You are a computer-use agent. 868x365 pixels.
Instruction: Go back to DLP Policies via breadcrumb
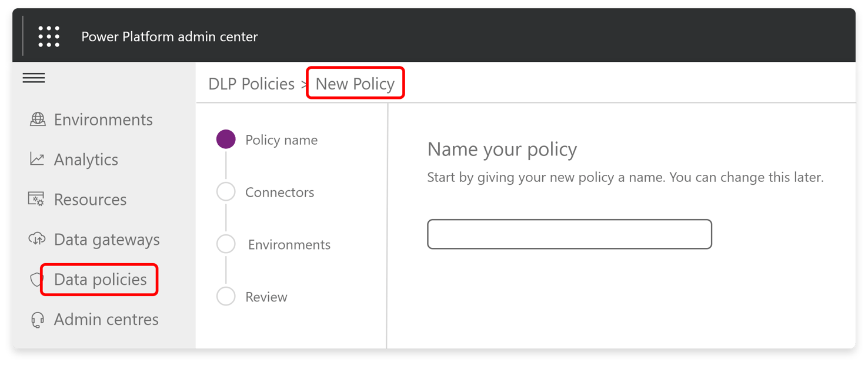pos(252,83)
